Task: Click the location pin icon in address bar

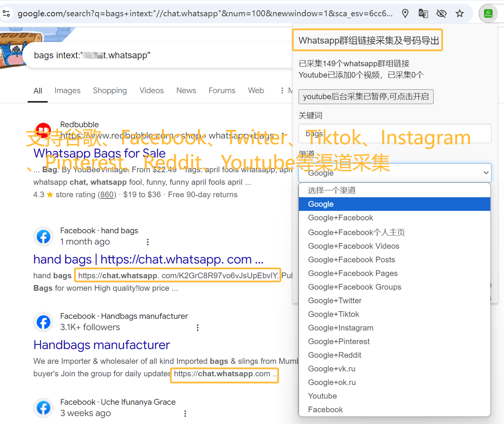Action: 405,14
